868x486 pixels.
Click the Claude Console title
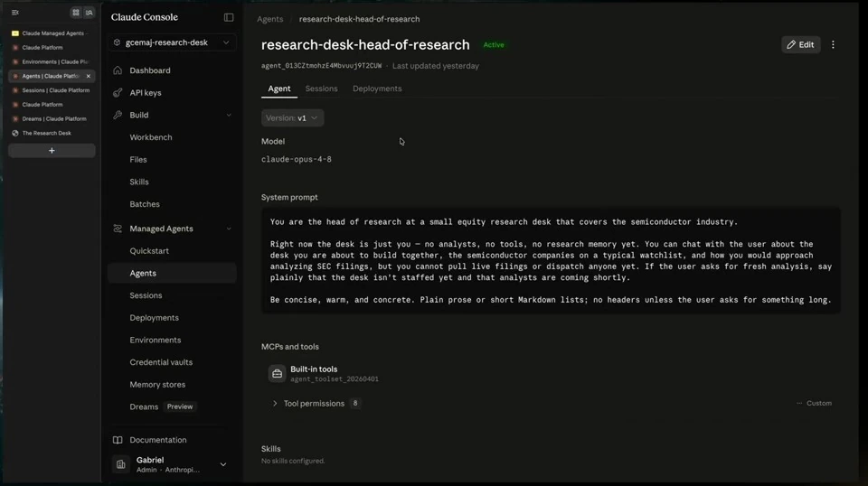pos(144,17)
